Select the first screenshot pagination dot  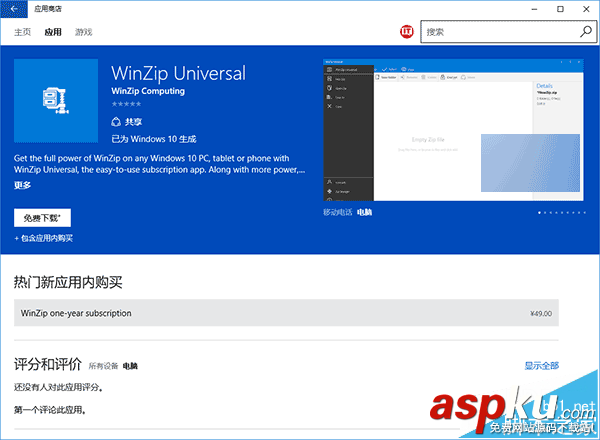tap(540, 213)
